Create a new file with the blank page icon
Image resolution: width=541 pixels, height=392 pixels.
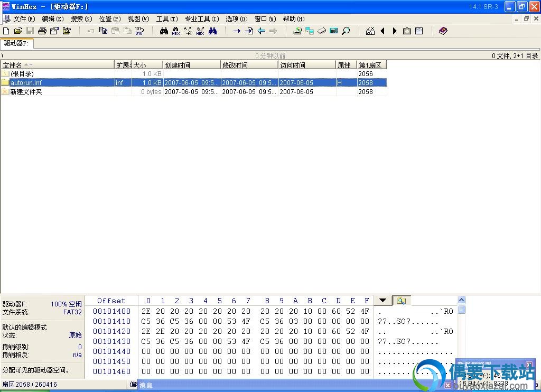[6, 31]
